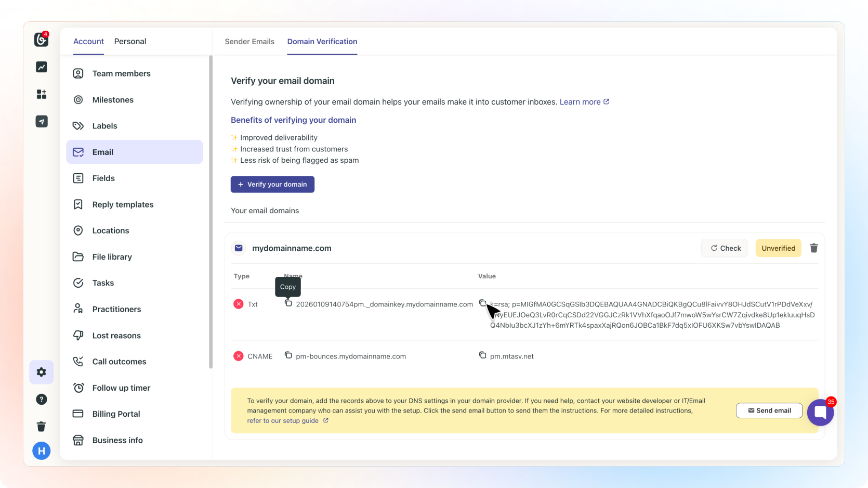
Task: Open Fields settings
Action: click(x=134, y=178)
